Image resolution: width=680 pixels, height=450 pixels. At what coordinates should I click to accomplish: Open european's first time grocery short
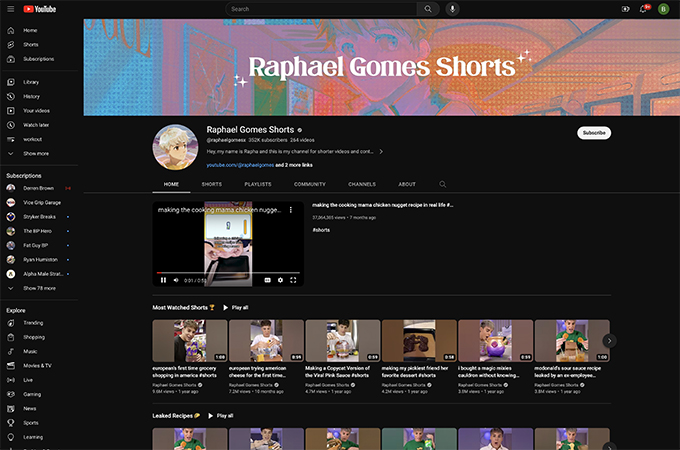tap(190, 341)
